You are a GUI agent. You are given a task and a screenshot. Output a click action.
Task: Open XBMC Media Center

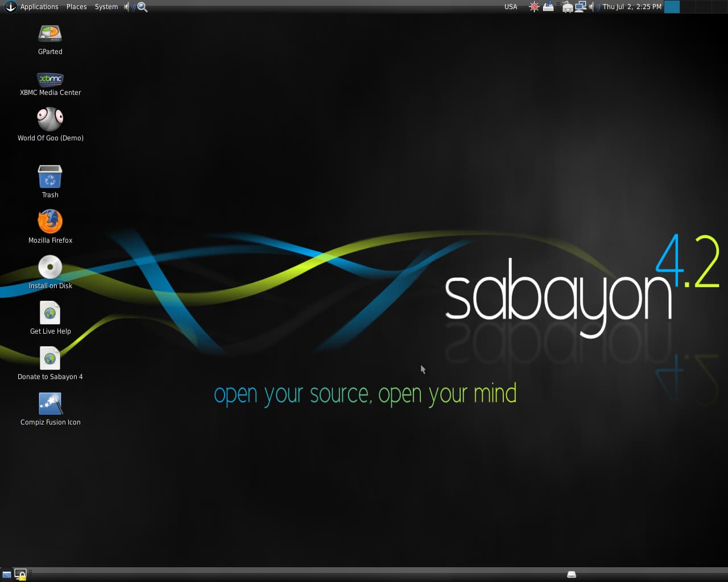(x=49, y=78)
